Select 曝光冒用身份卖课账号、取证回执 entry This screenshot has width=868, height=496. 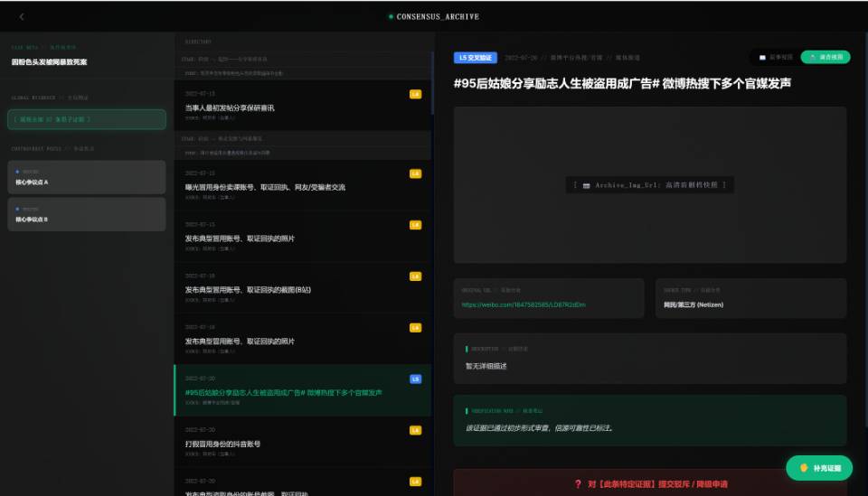click(x=302, y=184)
